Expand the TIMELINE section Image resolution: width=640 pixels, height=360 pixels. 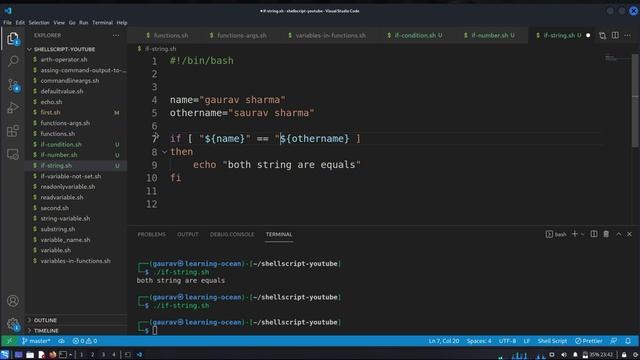46,331
